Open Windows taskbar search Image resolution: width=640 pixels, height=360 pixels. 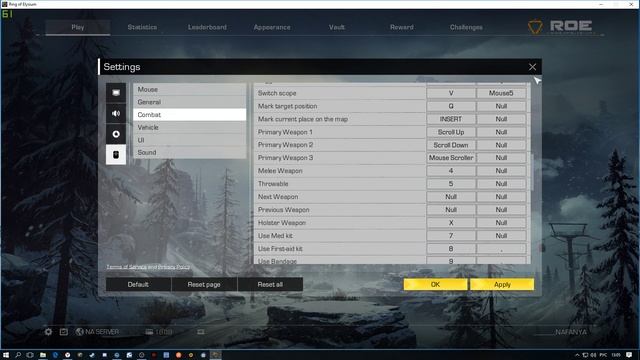tap(18, 355)
